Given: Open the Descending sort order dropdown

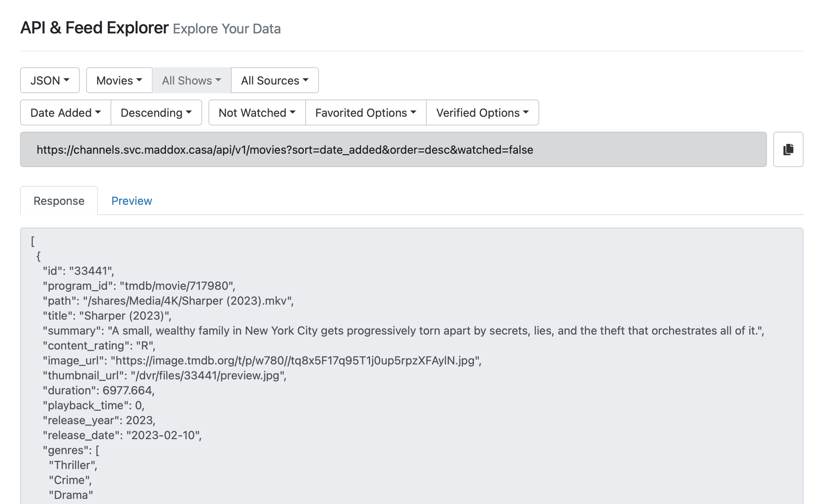Looking at the screenshot, I should point(156,113).
